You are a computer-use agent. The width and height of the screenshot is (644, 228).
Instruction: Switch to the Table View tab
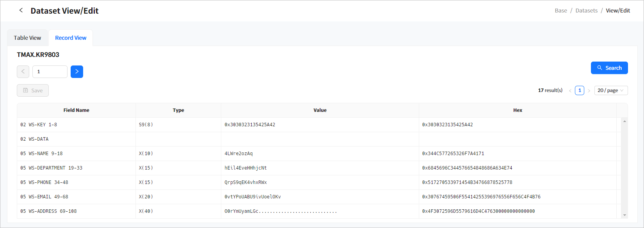27,38
